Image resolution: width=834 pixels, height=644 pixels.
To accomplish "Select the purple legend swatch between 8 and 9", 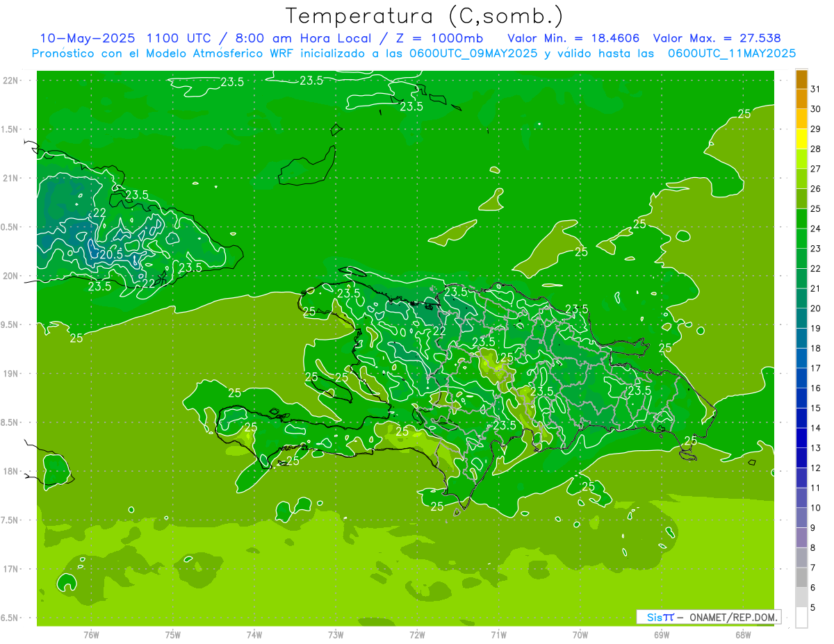I will coord(801,538).
